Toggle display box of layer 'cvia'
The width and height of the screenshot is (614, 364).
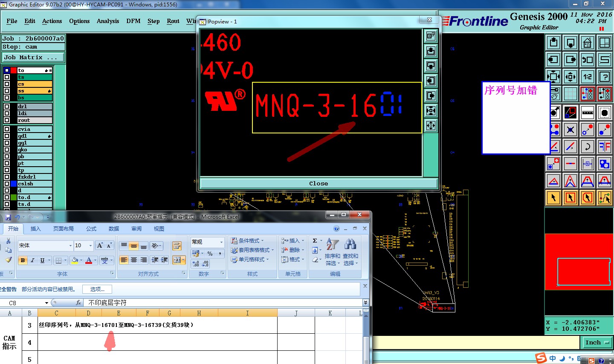[x=6, y=129]
